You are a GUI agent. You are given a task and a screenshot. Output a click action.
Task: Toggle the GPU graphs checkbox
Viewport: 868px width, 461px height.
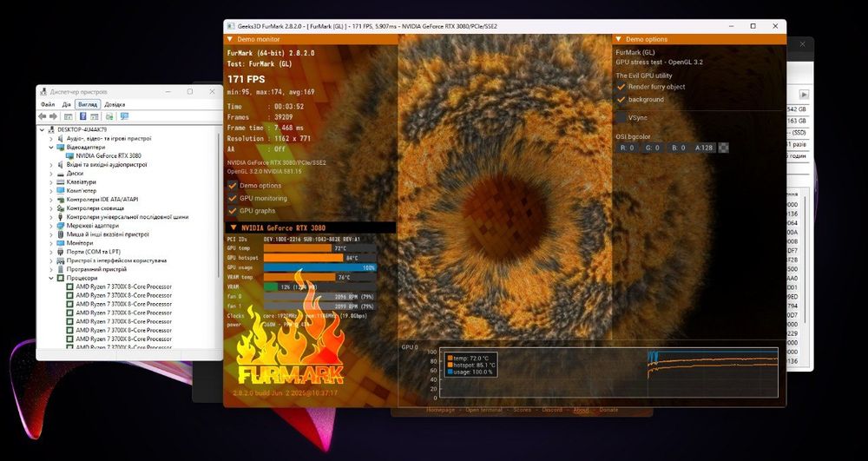(x=233, y=211)
